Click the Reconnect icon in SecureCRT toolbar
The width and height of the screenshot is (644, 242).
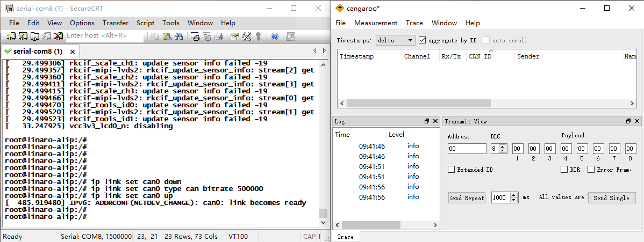(x=47, y=36)
